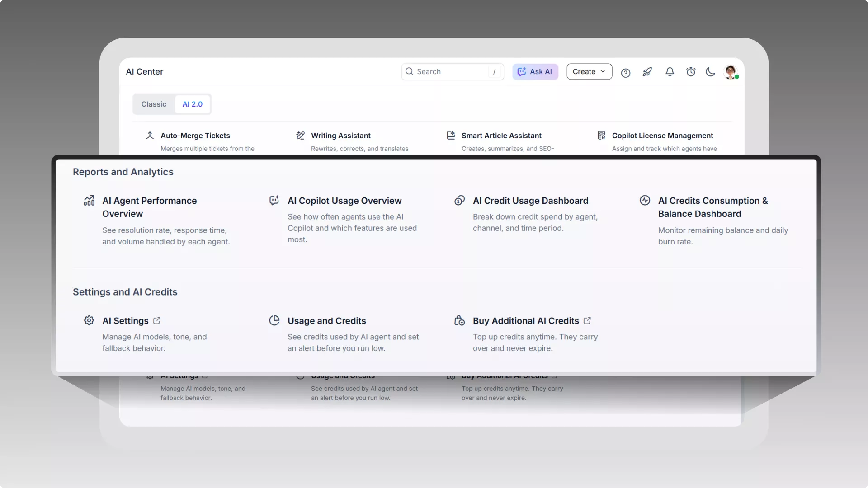
Task: Open Copilot License Management
Action: pyautogui.click(x=663, y=136)
